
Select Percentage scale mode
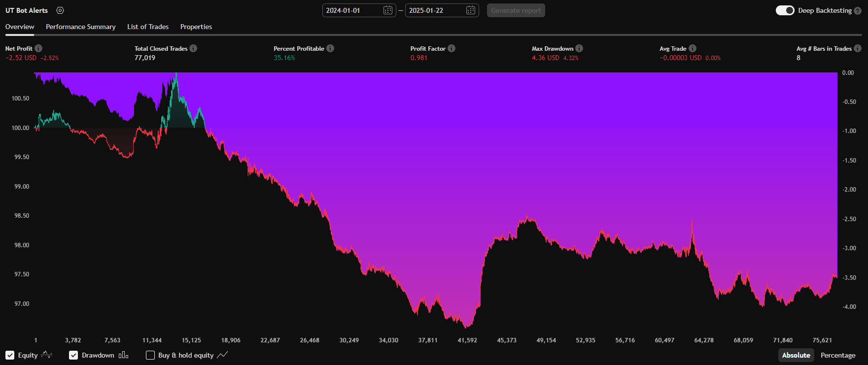click(x=838, y=355)
